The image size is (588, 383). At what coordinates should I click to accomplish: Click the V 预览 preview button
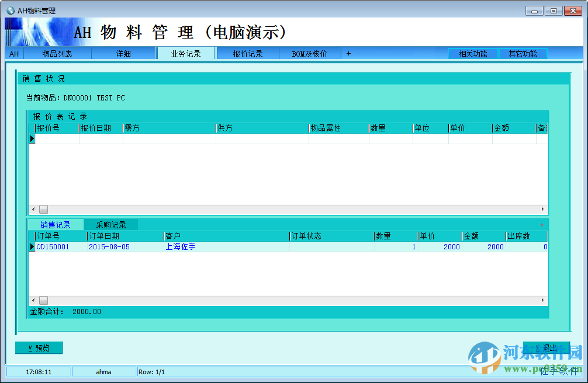[x=39, y=347]
